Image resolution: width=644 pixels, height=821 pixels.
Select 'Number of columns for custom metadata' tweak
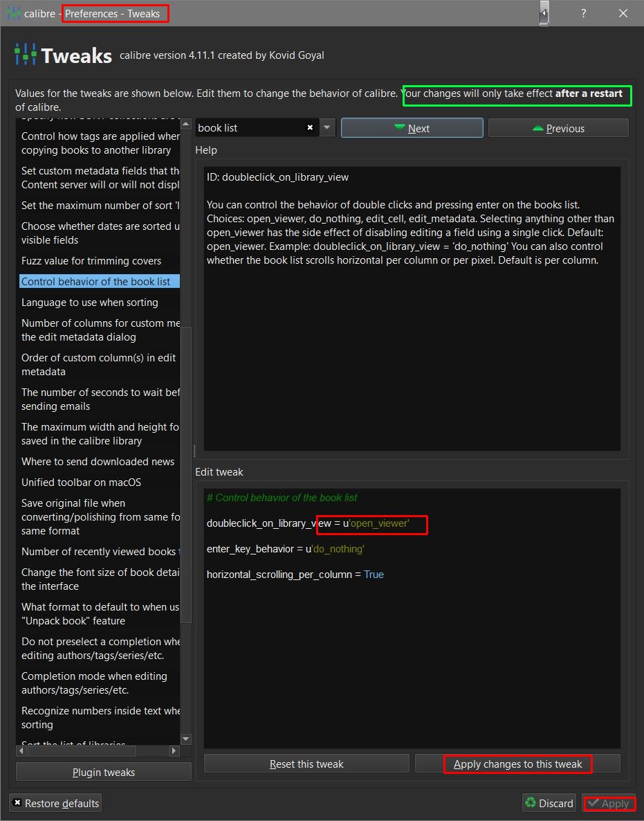point(100,330)
